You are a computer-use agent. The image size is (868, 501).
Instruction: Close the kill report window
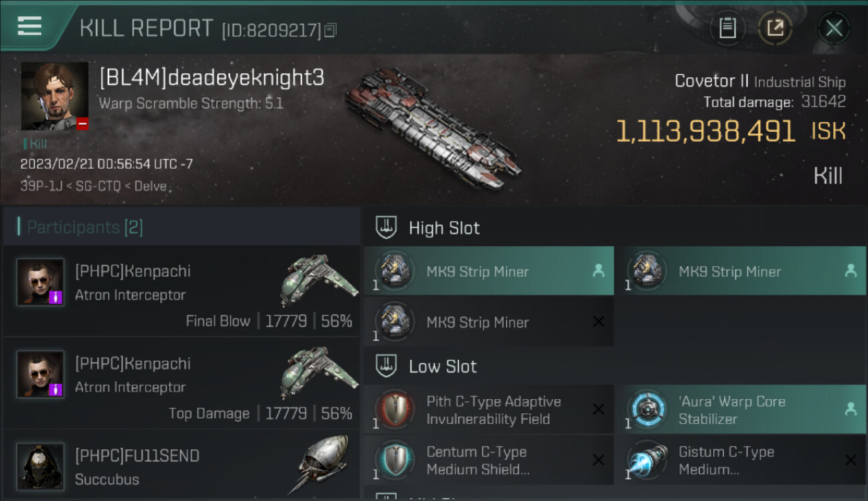pos(834,28)
